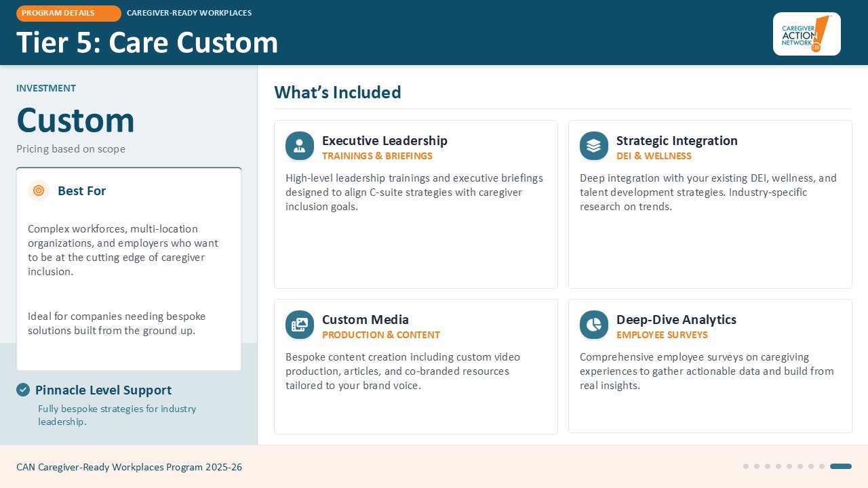Click the Best For target icon

[39, 190]
